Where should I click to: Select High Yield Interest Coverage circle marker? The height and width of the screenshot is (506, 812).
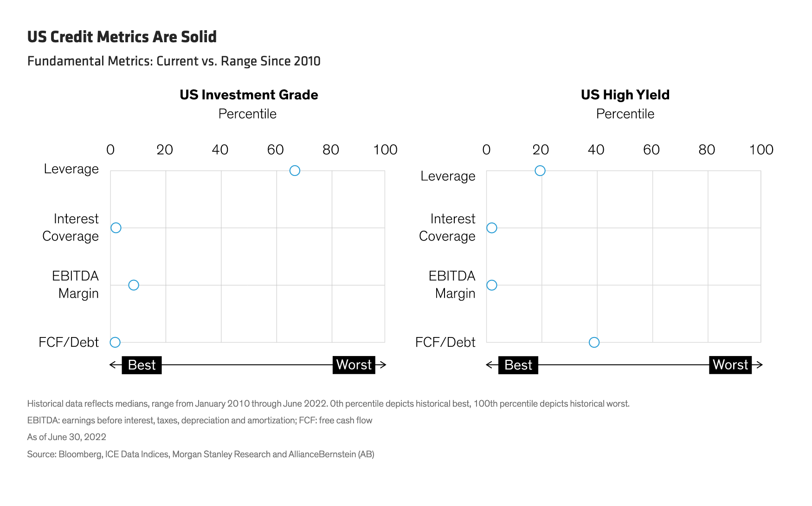coord(492,228)
